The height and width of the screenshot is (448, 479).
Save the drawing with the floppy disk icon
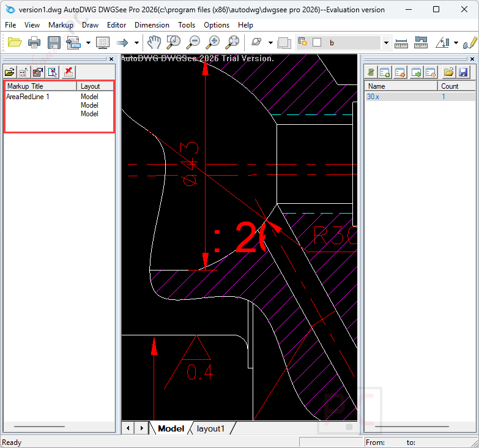54,42
